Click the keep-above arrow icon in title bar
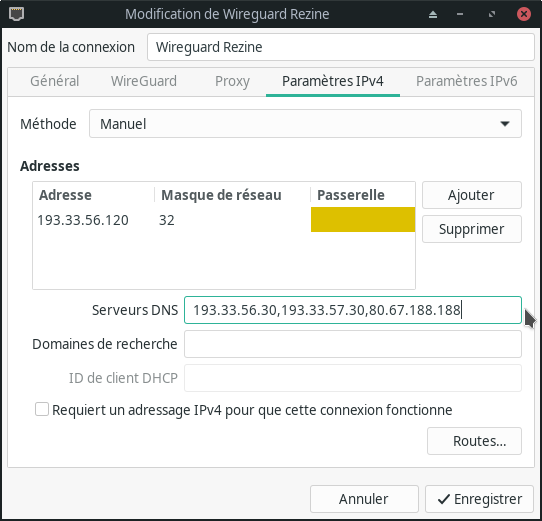Screen dimensions: 542x521 pyautogui.click(x=433, y=15)
